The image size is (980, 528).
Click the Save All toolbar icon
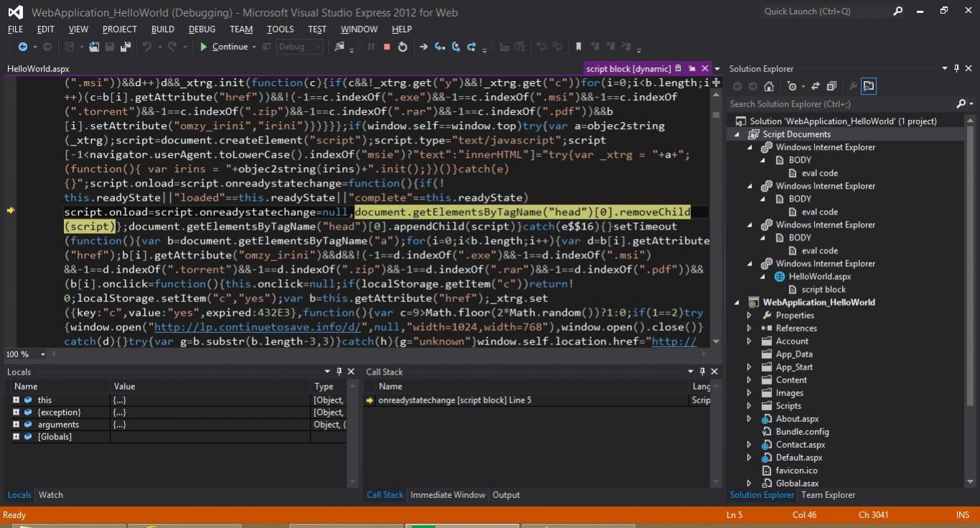pos(126,47)
